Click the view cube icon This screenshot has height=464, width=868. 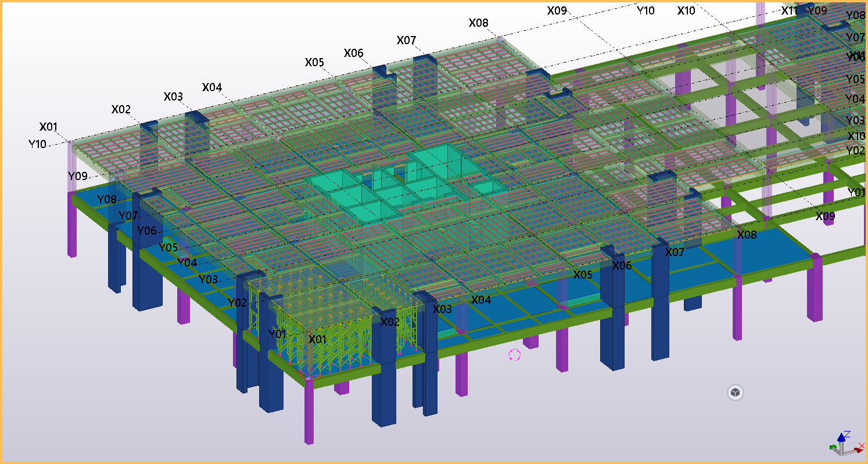pyautogui.click(x=736, y=393)
